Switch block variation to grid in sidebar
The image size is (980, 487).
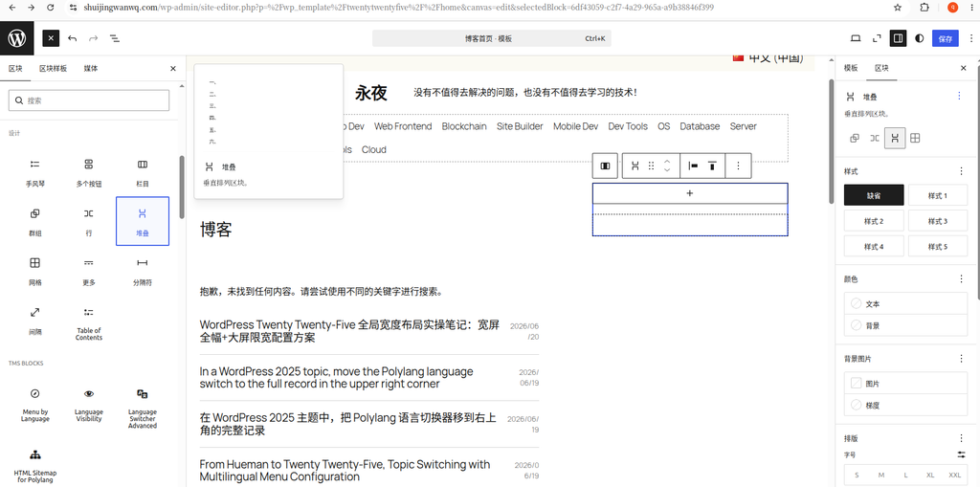(x=915, y=138)
